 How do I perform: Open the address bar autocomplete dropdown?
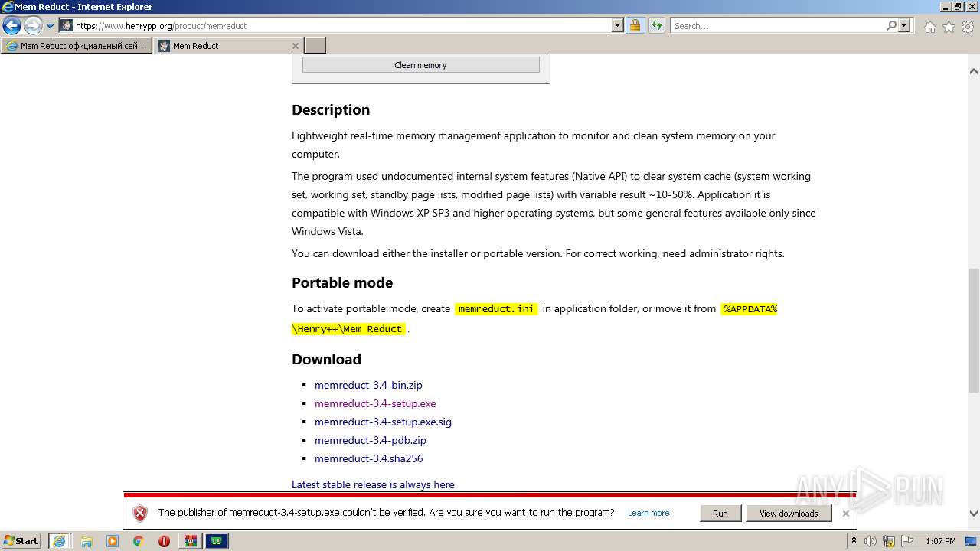[x=618, y=25]
